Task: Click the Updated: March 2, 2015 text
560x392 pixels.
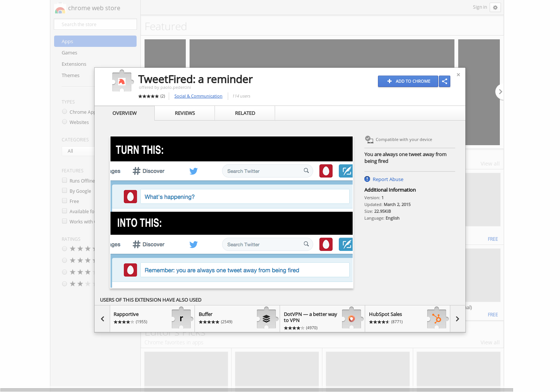Action: click(387, 205)
